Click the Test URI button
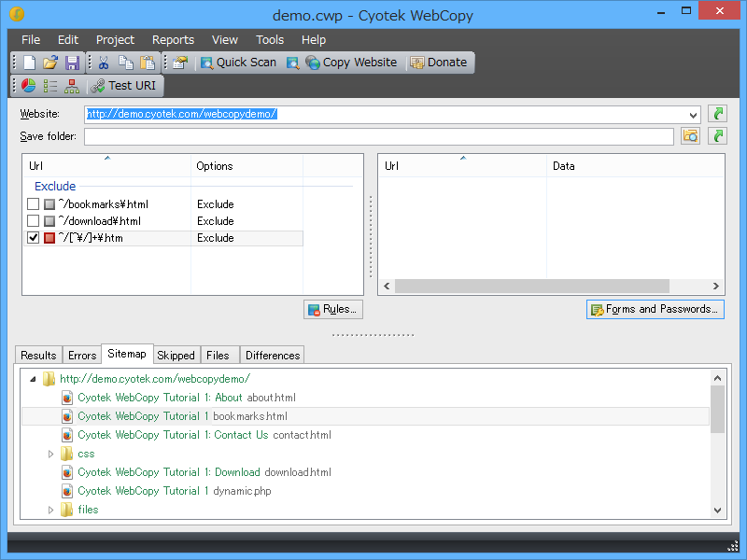This screenshot has height=560, width=747. tap(124, 85)
